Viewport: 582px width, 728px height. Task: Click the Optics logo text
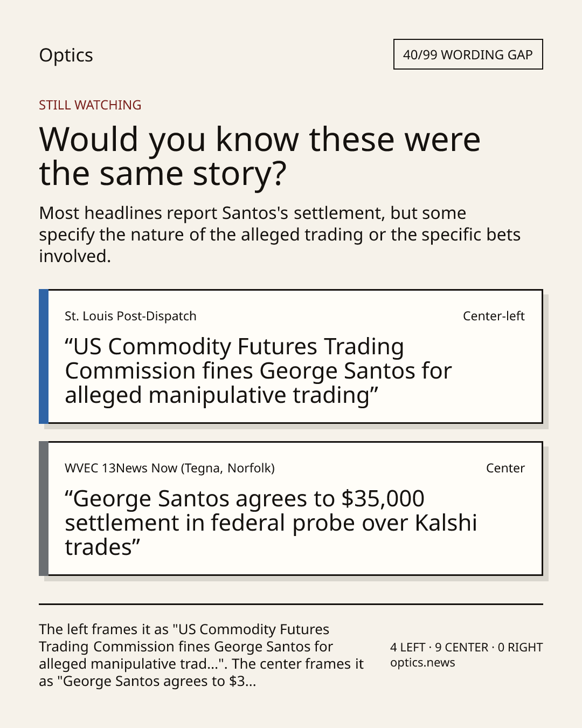point(66,56)
